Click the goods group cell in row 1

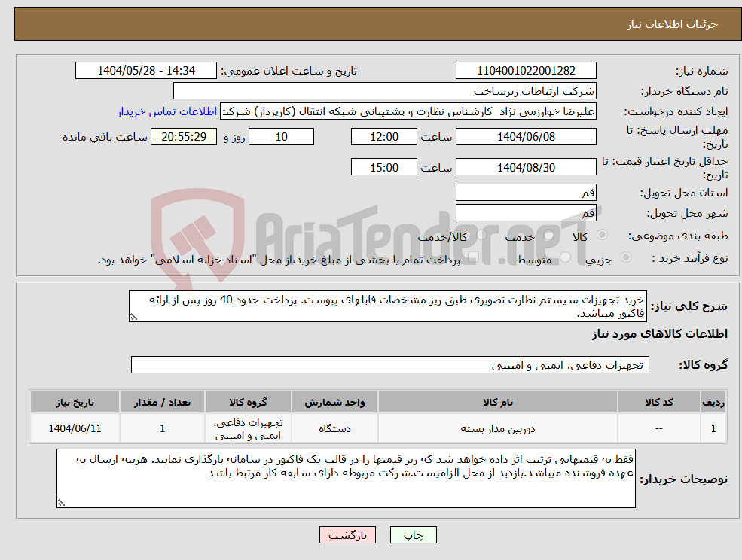pos(248,428)
